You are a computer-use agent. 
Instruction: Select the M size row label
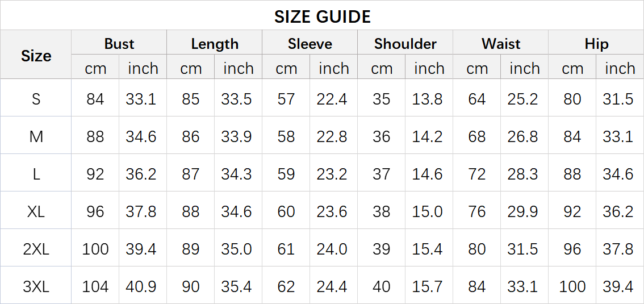(x=36, y=136)
